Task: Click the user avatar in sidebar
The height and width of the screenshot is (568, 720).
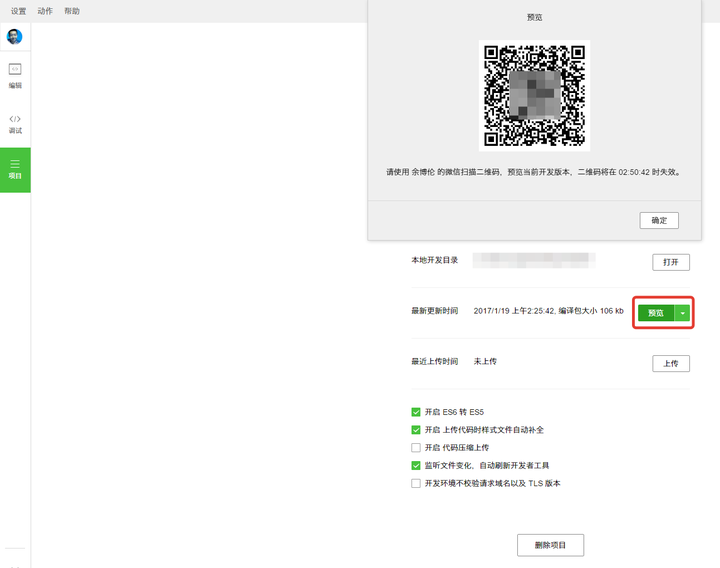Action: tap(15, 37)
